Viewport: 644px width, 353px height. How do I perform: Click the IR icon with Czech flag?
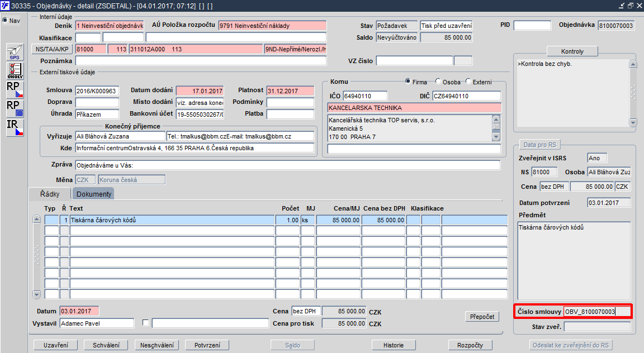coord(15,127)
